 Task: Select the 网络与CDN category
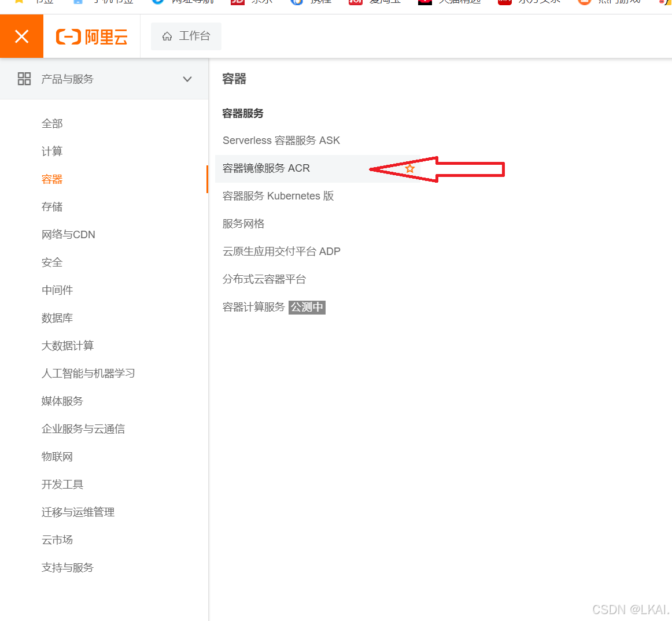(68, 234)
